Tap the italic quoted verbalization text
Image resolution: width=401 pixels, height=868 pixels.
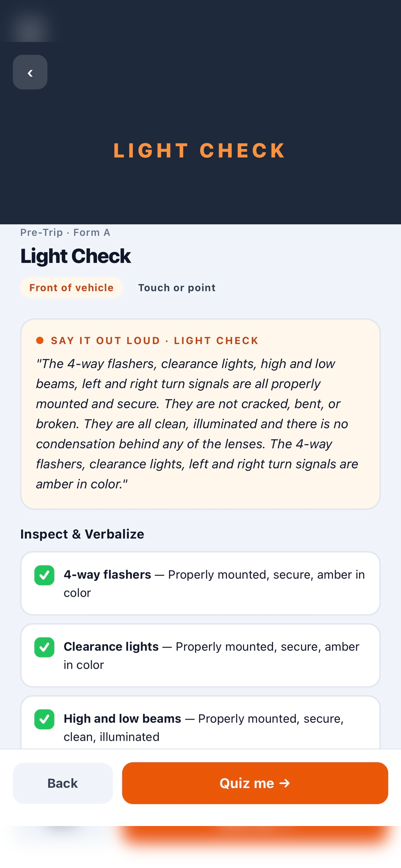tap(197, 424)
